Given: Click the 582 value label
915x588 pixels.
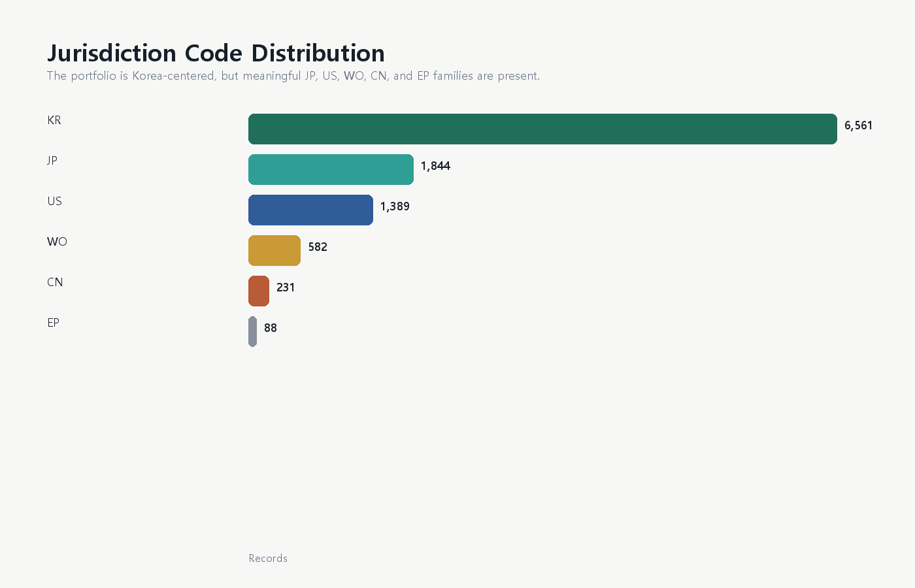Looking at the screenshot, I should click(x=318, y=247).
